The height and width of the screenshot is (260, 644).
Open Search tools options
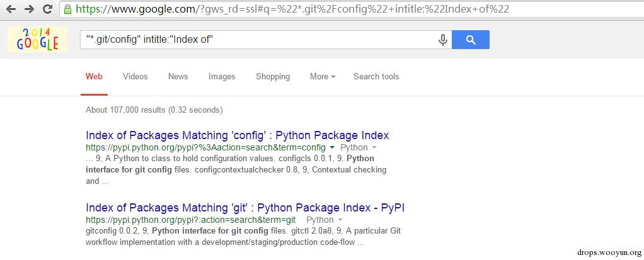(376, 77)
